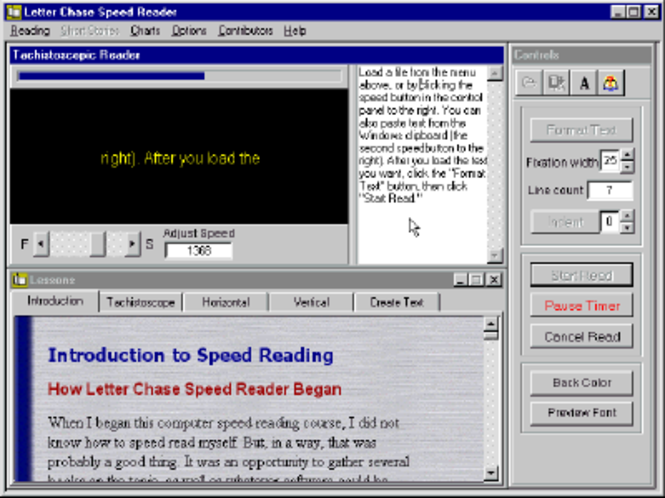Click the Controls panel title bar

pos(581,55)
